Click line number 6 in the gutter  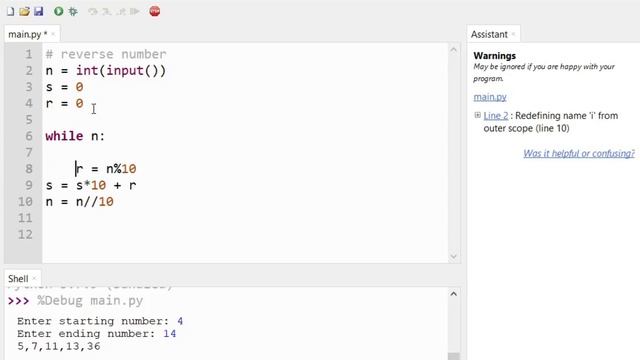[29, 136]
